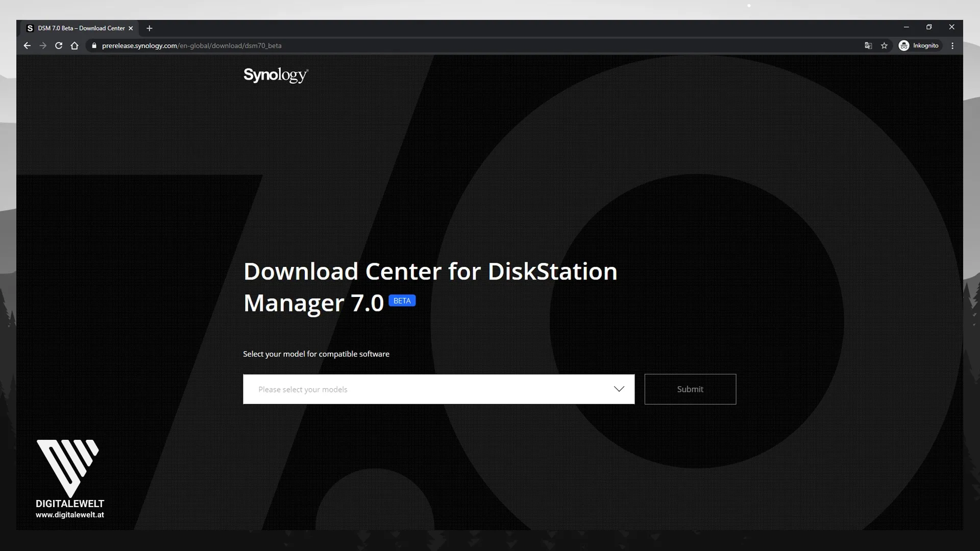980x551 pixels.
Task: Restore down the browser window
Action: (929, 27)
